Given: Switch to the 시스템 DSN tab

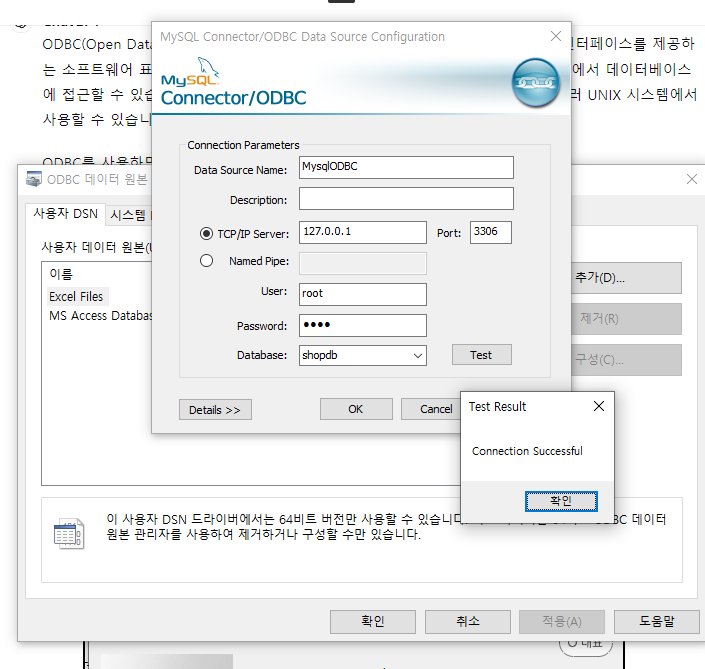Looking at the screenshot, I should pyautogui.click(x=129, y=215).
